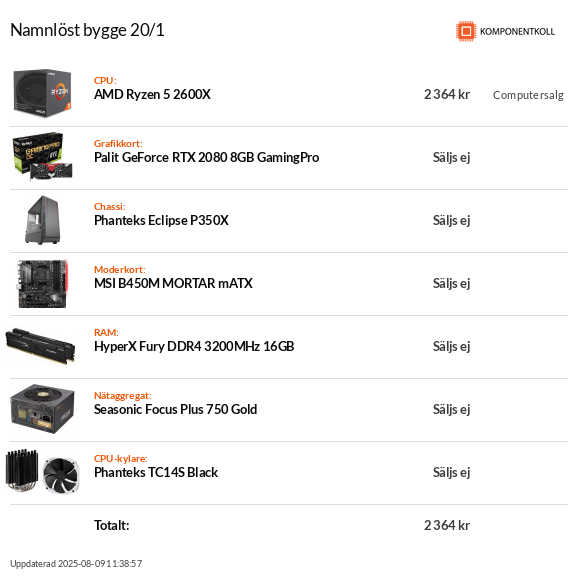Image resolution: width=577 pixels, height=577 pixels.
Task: Click the Phanteks Eclipse P350X title
Action: click(x=161, y=220)
